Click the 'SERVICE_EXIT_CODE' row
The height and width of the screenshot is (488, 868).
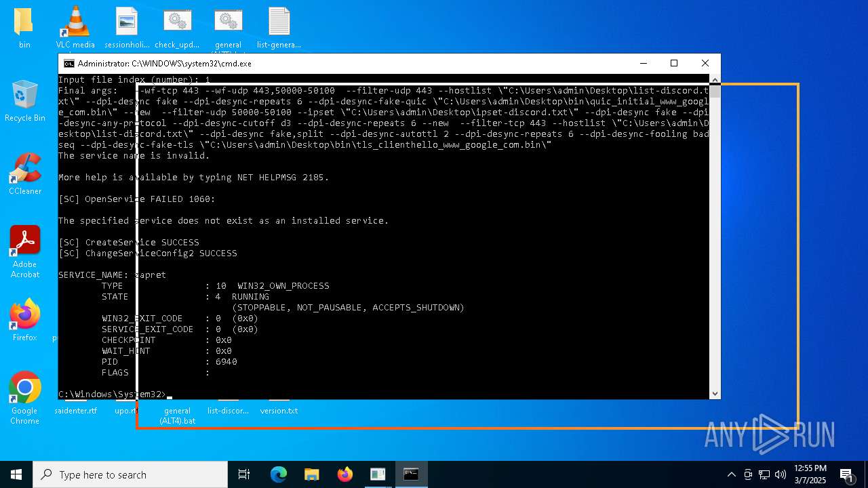tap(180, 329)
